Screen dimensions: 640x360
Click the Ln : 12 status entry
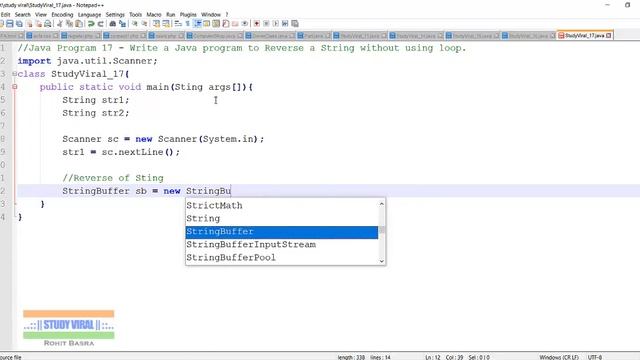[x=433, y=357]
